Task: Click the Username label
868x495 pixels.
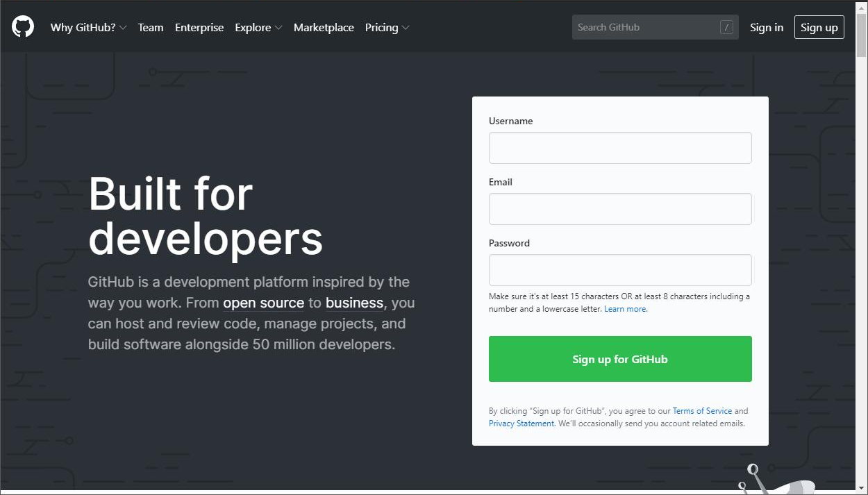Action: coord(511,121)
